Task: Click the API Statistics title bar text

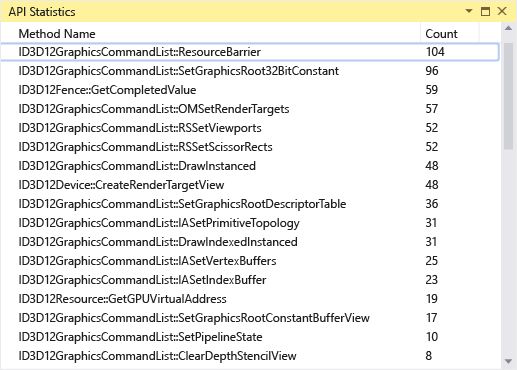Action: (x=42, y=12)
